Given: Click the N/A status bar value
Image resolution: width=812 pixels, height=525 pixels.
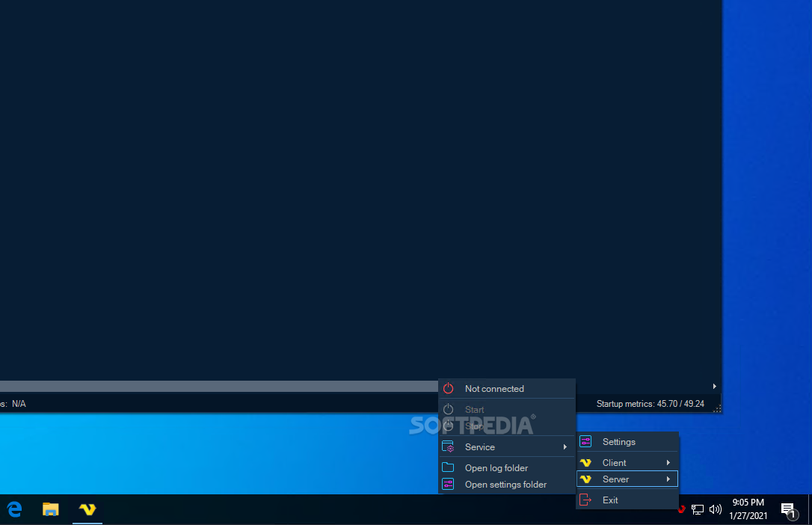Looking at the screenshot, I should [19, 403].
